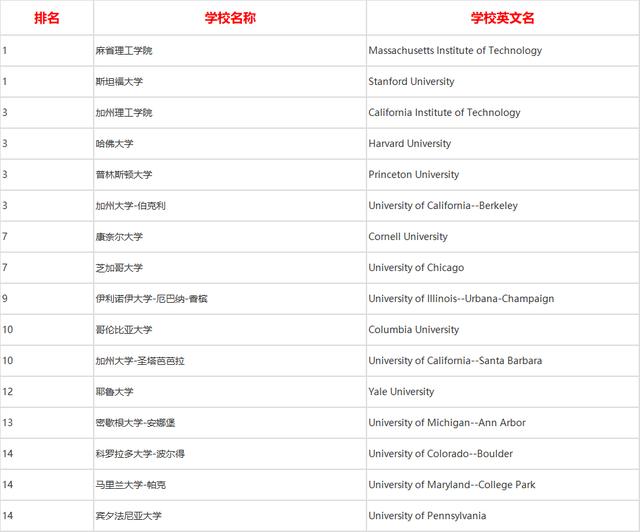Select California Institute of Technology text
Screen dimensions: 640x532
[x=444, y=113]
